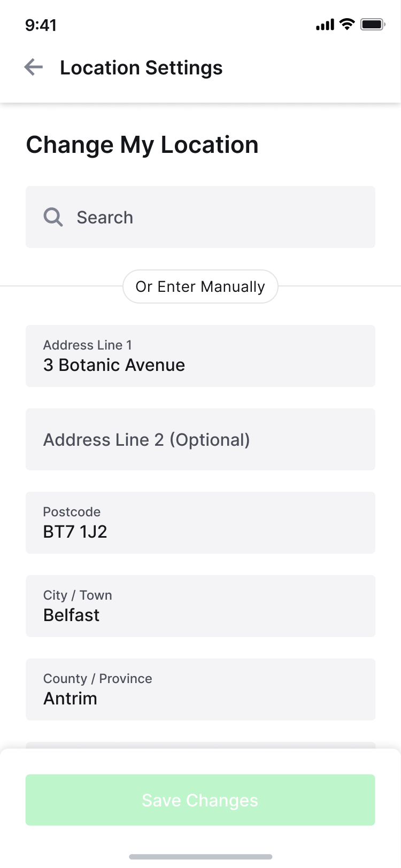Click the Belfast city value
The height and width of the screenshot is (868, 401).
pos(71,615)
